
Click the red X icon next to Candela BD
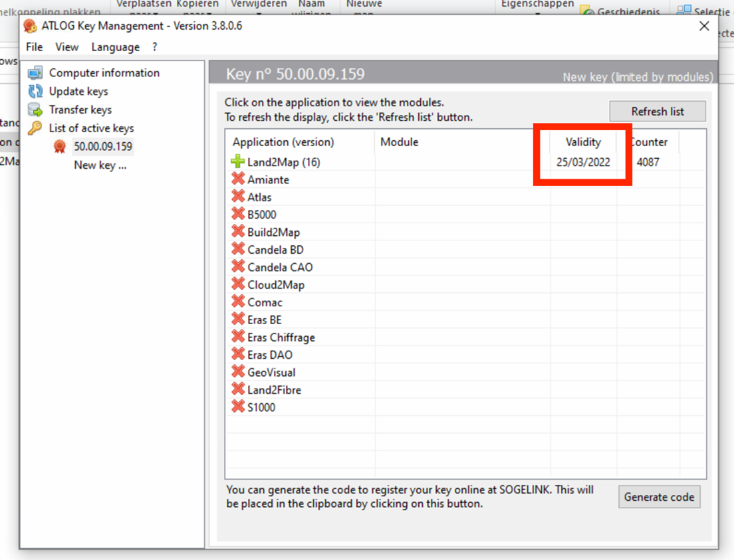point(238,249)
